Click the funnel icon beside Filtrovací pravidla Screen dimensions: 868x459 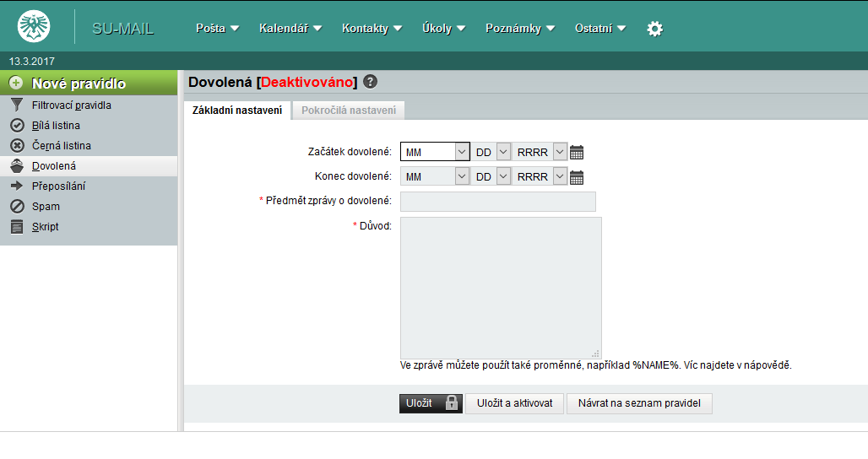17,105
